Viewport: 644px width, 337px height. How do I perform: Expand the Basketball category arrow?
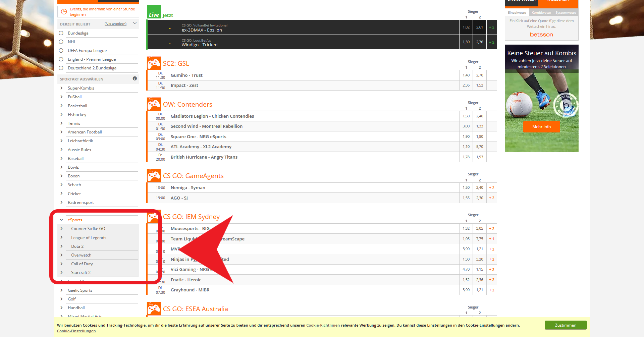pos(61,106)
